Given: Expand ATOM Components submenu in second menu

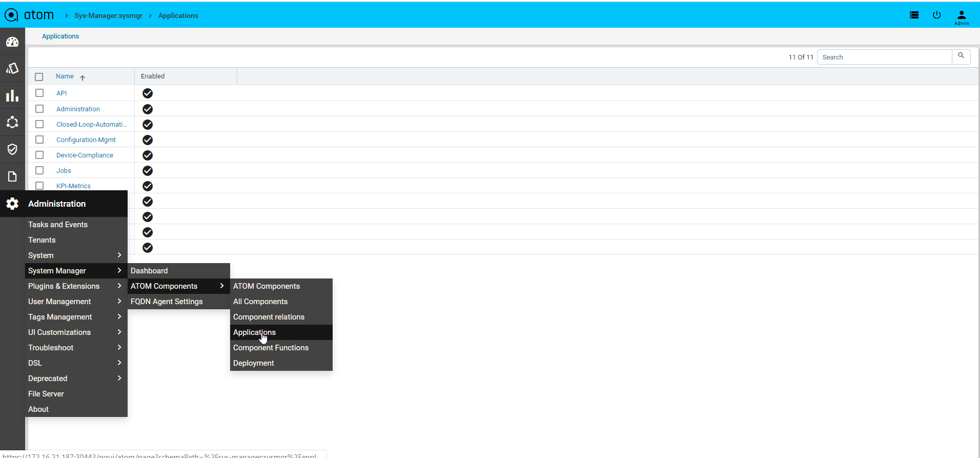Looking at the screenshot, I should tap(178, 286).
